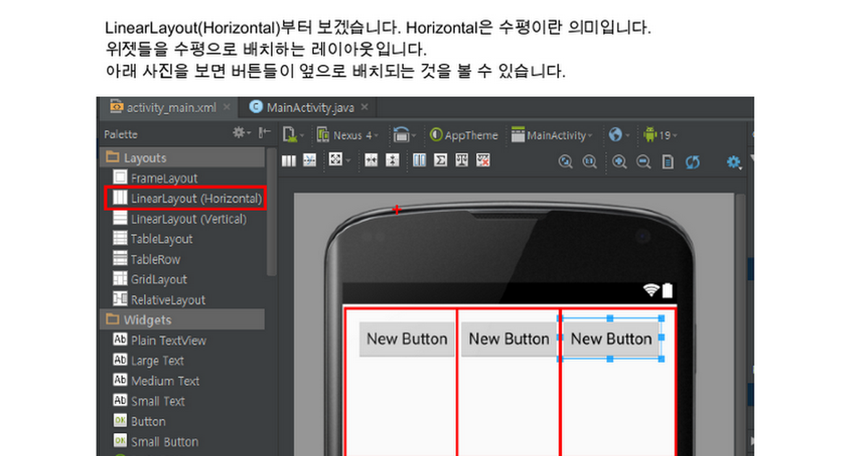Choose RelativeLayout in the palette
This screenshot has height=456, width=868.
coord(160,299)
